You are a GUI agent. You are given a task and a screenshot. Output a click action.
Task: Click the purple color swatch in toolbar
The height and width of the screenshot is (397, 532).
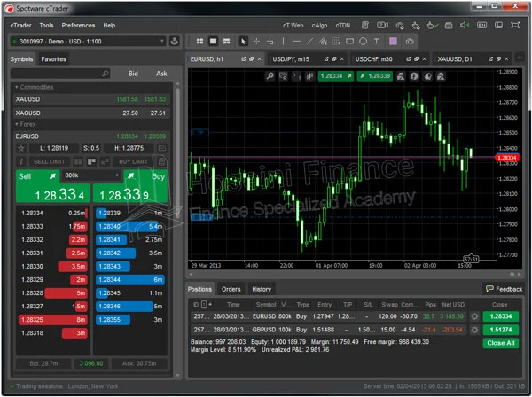click(x=393, y=42)
